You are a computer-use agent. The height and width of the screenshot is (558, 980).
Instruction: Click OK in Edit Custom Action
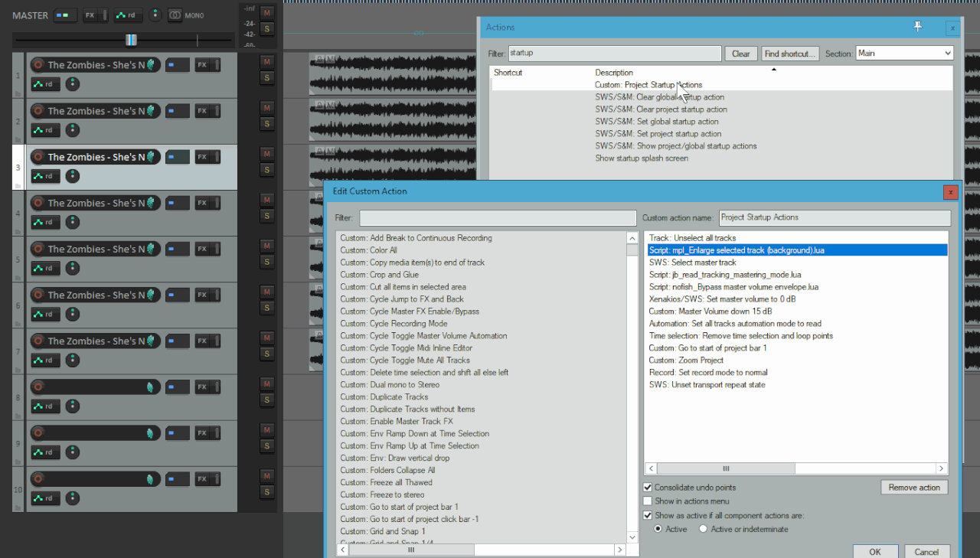875,552
